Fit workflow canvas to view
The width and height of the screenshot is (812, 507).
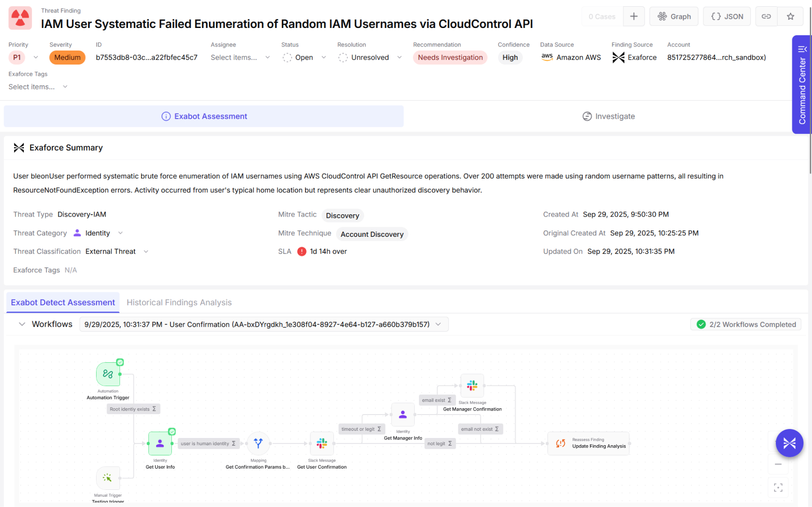(778, 488)
